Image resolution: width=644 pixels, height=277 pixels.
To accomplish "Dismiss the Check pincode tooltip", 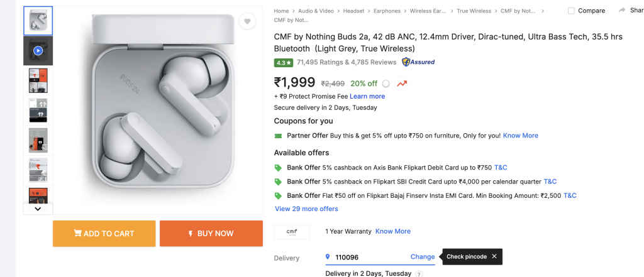I will 494,256.
